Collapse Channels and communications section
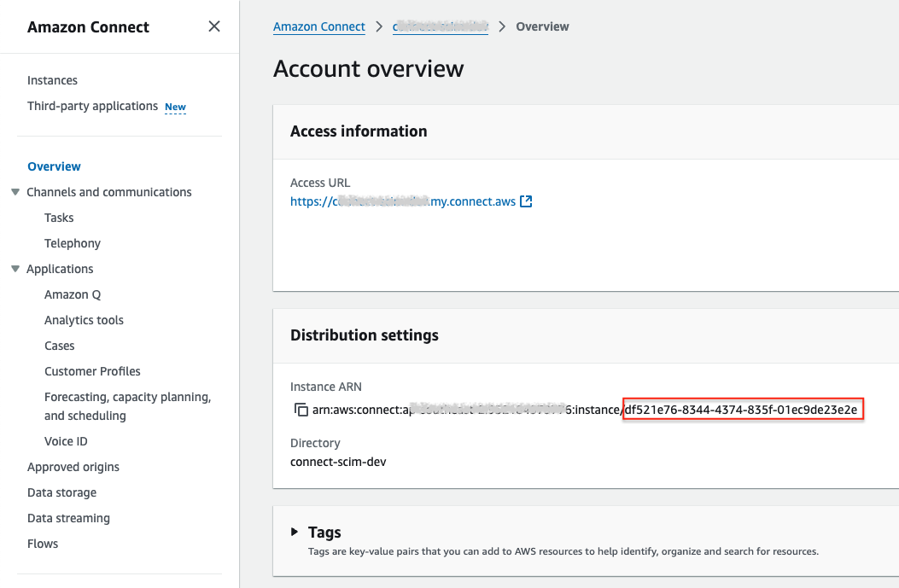 [x=15, y=192]
